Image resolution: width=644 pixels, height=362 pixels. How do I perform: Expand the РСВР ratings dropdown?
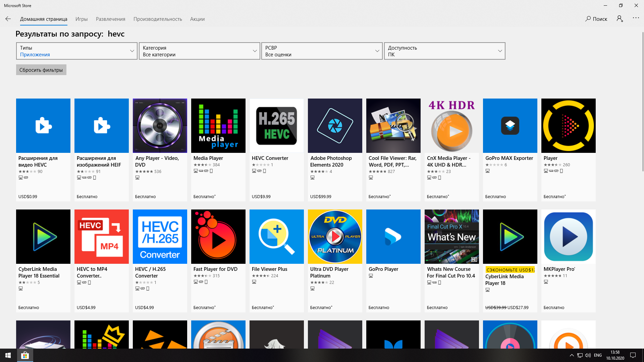(322, 51)
